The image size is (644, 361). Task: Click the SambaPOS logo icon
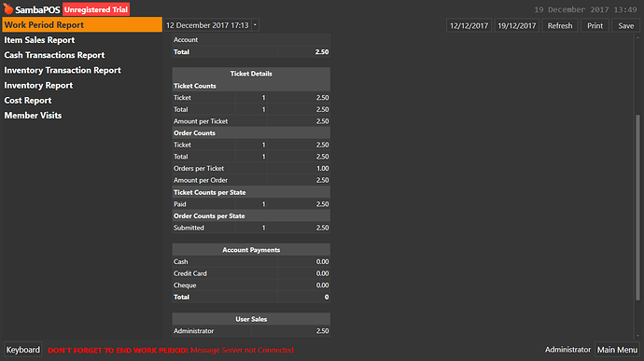coord(8,8)
